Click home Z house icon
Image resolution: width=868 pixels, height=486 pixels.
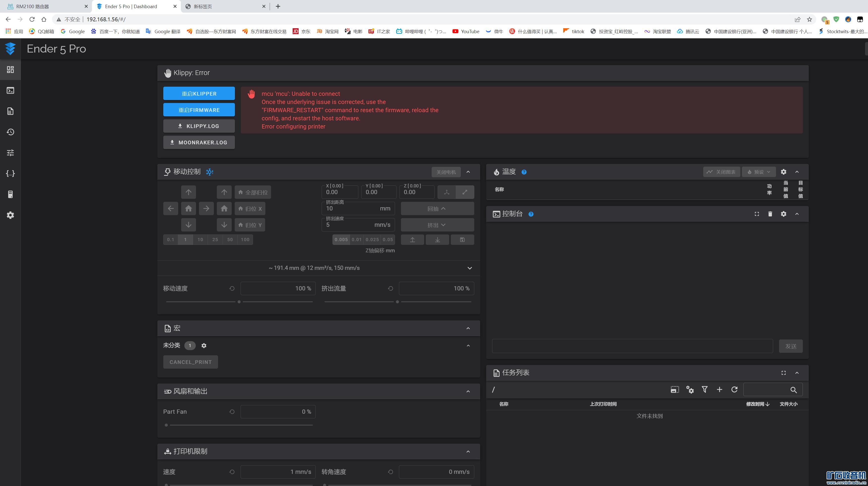(x=224, y=209)
